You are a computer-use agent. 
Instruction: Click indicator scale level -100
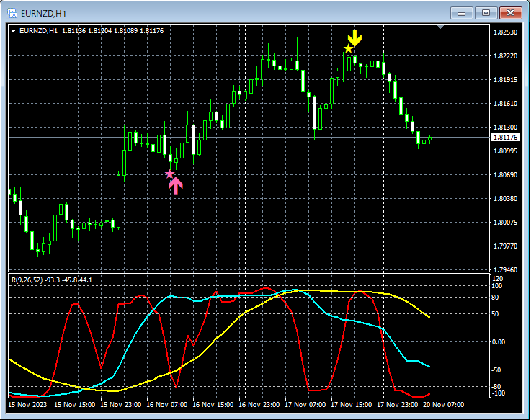point(498,393)
